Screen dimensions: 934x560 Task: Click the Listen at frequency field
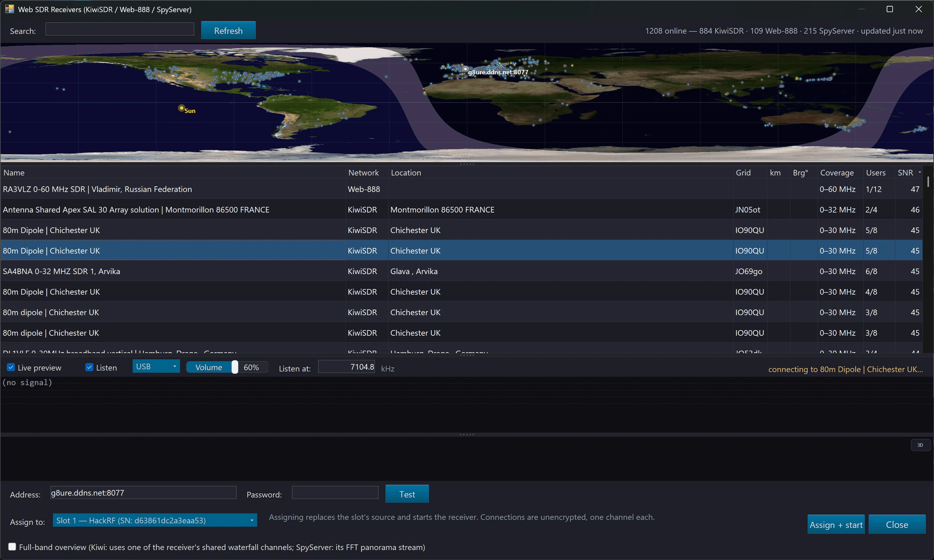point(346,367)
